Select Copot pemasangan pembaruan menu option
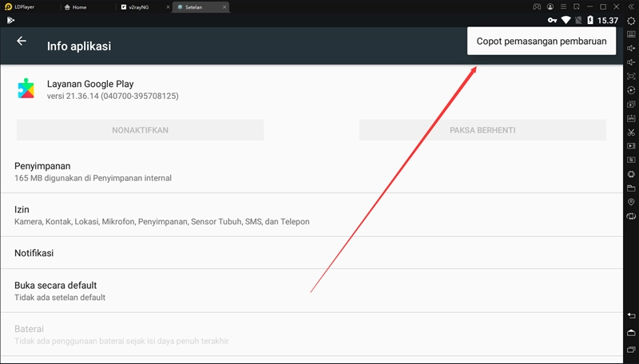The height and width of the screenshot is (364, 639). click(x=542, y=42)
